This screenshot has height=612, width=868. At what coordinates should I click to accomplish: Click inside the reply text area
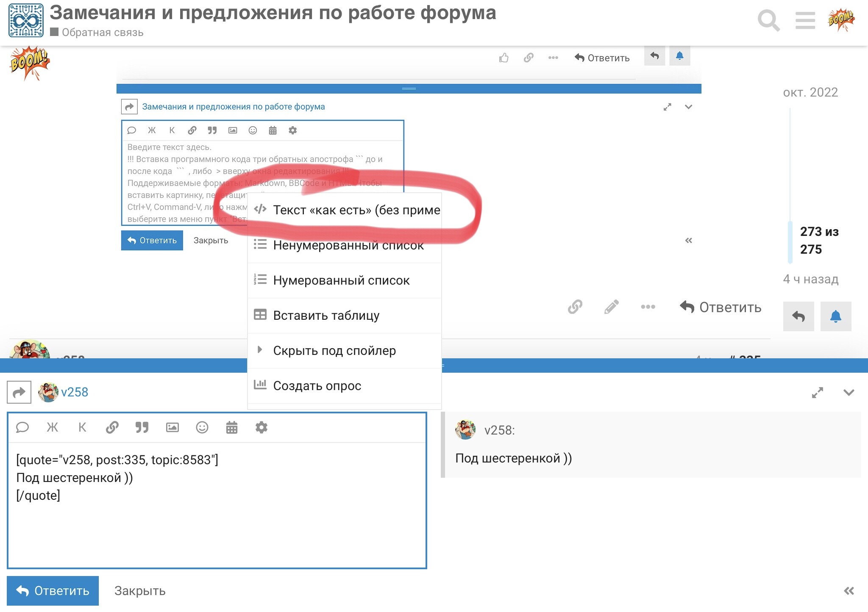pyautogui.click(x=217, y=505)
